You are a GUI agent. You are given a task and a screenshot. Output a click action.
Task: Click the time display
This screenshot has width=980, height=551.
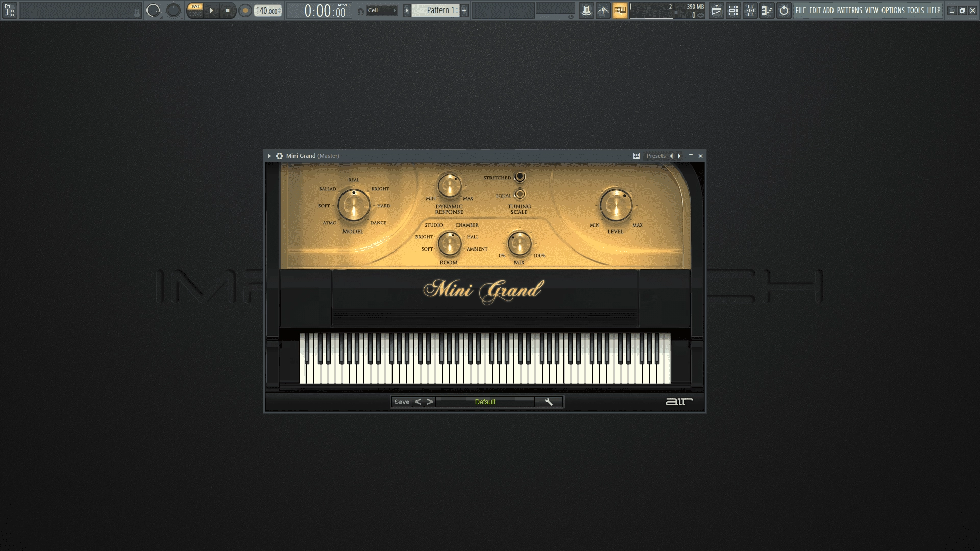(320, 11)
